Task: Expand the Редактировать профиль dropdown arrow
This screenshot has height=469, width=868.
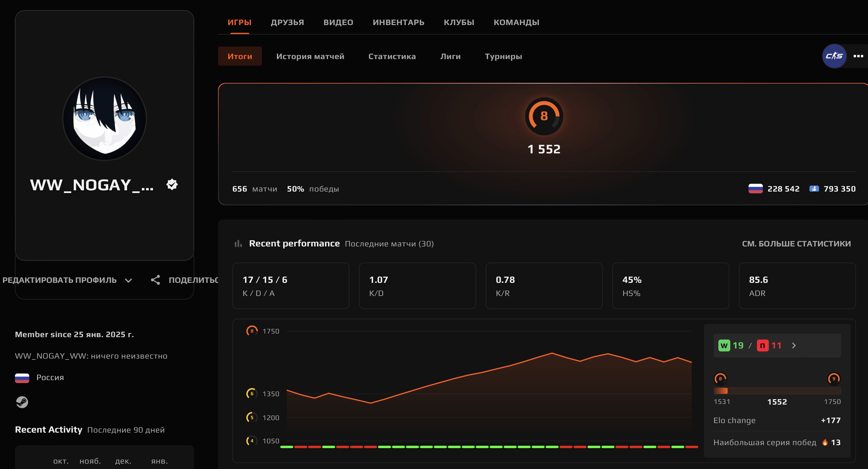Action: click(x=128, y=280)
